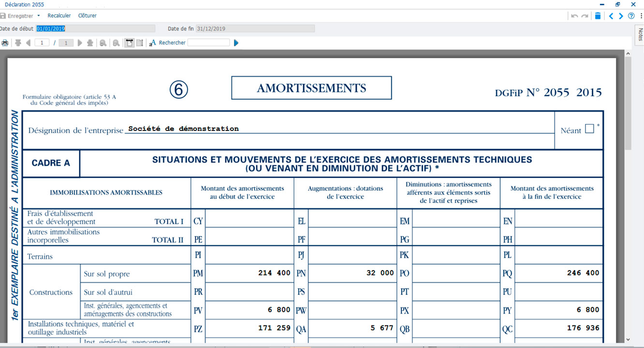Click the Recalculer button
Viewport: 644px width, 348px height.
[59, 16]
